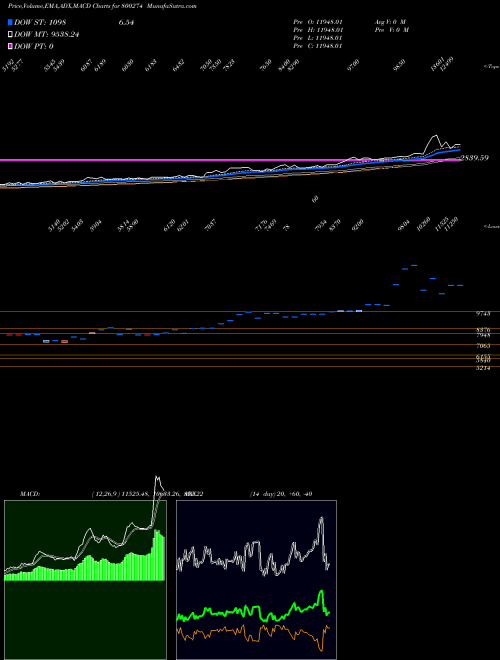
Task: Click the 'Pre V: 0 M' label
Action: 392,30
